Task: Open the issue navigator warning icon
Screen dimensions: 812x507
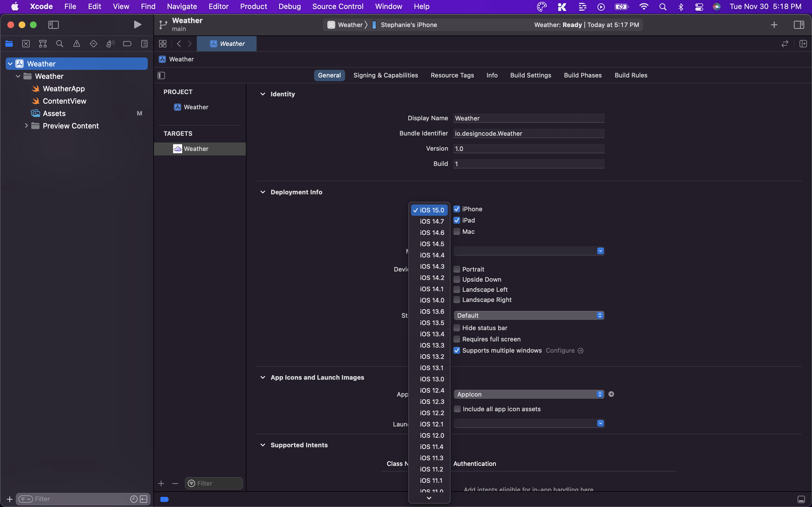Action: pyautogui.click(x=76, y=44)
